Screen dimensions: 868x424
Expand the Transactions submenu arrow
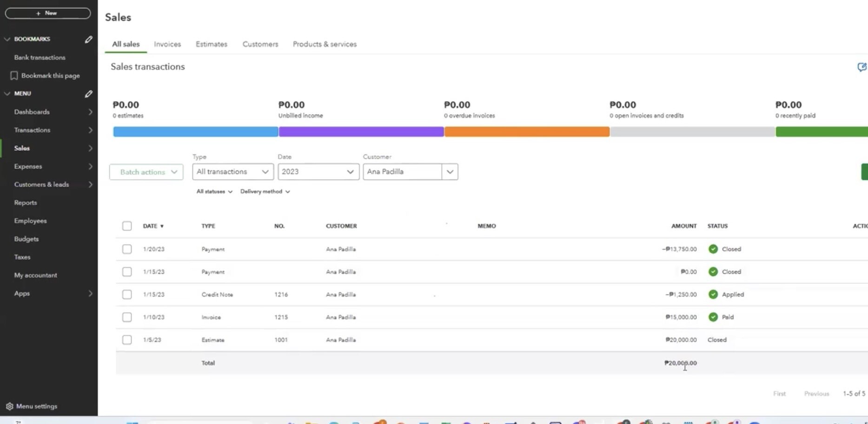(x=90, y=130)
